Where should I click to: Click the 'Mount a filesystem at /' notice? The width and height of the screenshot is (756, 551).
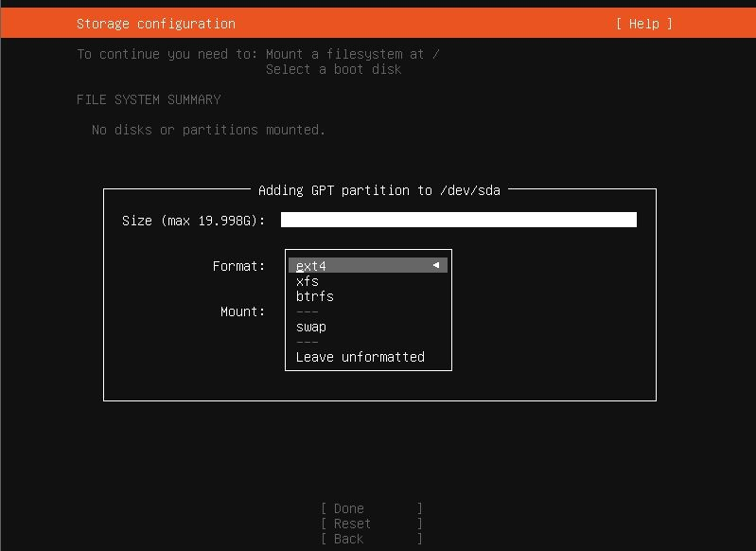tap(352, 54)
